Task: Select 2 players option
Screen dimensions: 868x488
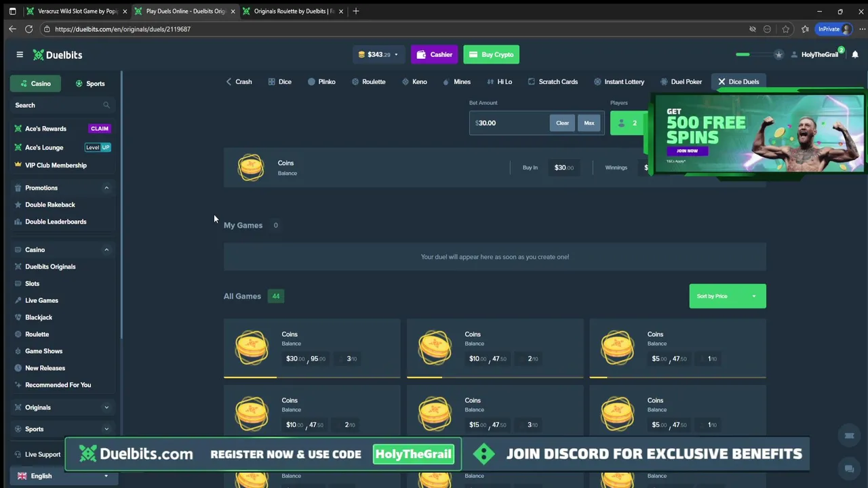Action: pyautogui.click(x=629, y=123)
